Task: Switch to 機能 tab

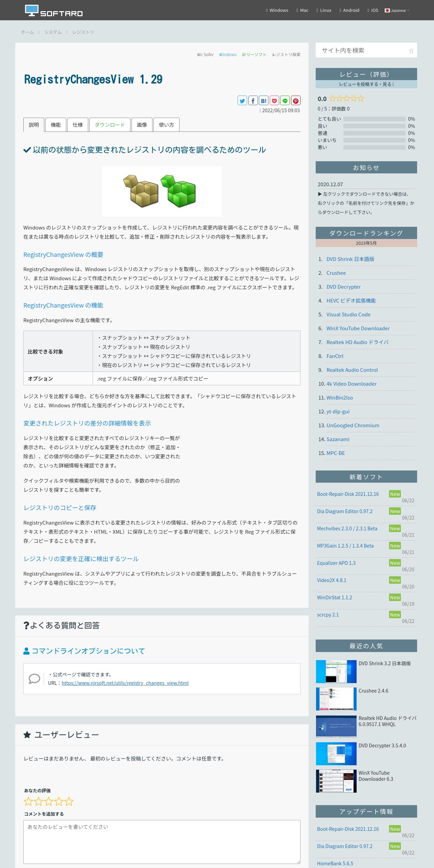Action: [56, 125]
